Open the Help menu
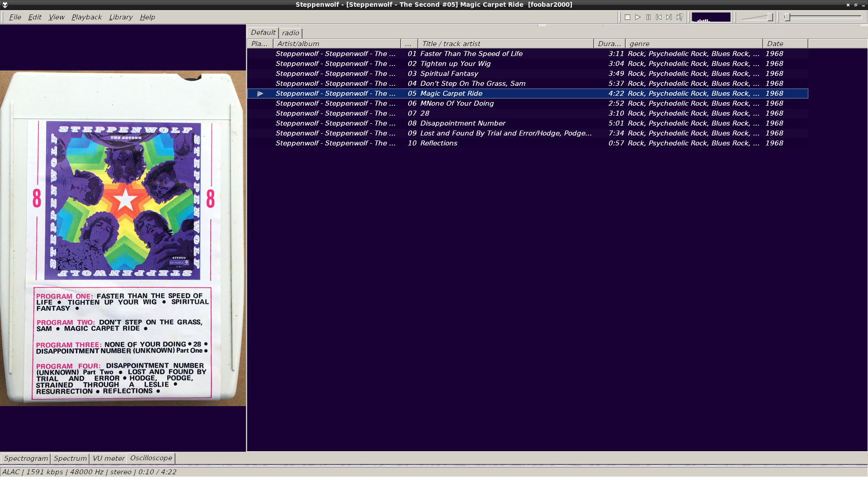This screenshot has height=477, width=868. pos(147,17)
